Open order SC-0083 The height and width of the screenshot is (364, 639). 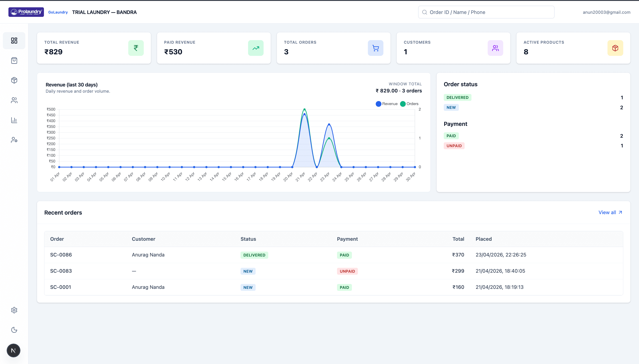pyautogui.click(x=61, y=271)
